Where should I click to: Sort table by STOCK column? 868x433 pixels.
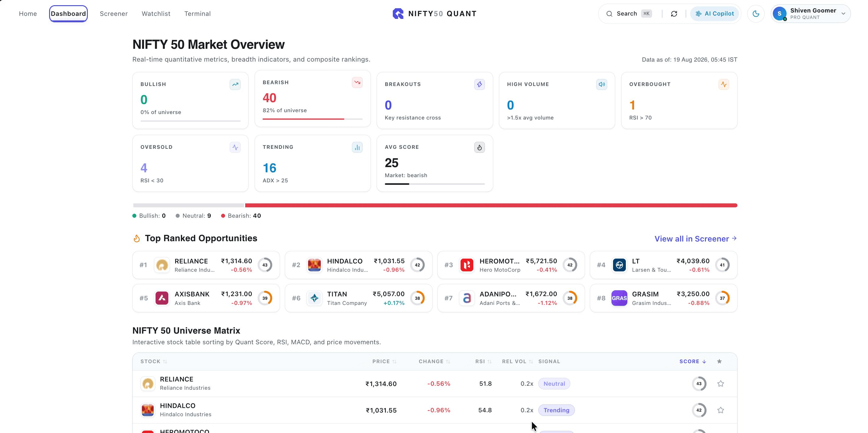pyautogui.click(x=154, y=362)
